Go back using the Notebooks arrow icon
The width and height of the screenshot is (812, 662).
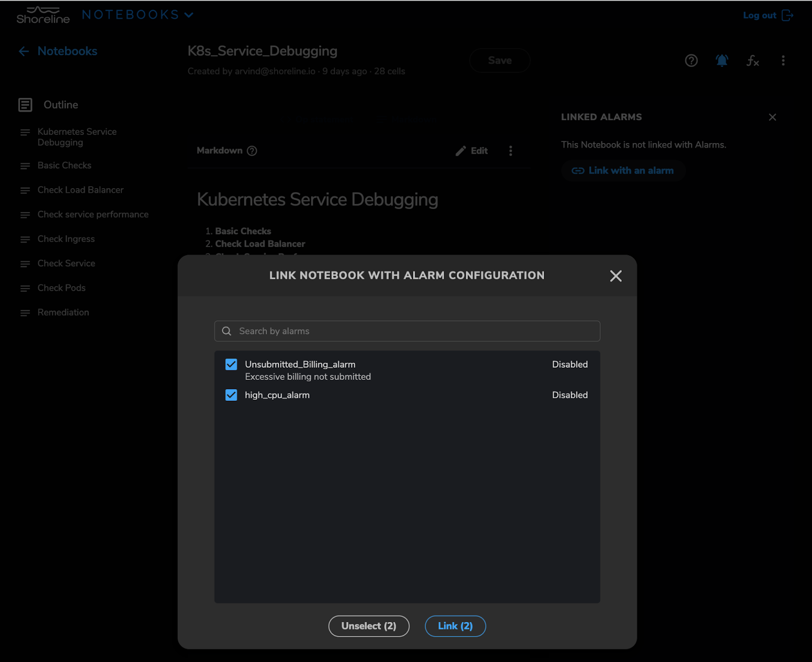24,51
